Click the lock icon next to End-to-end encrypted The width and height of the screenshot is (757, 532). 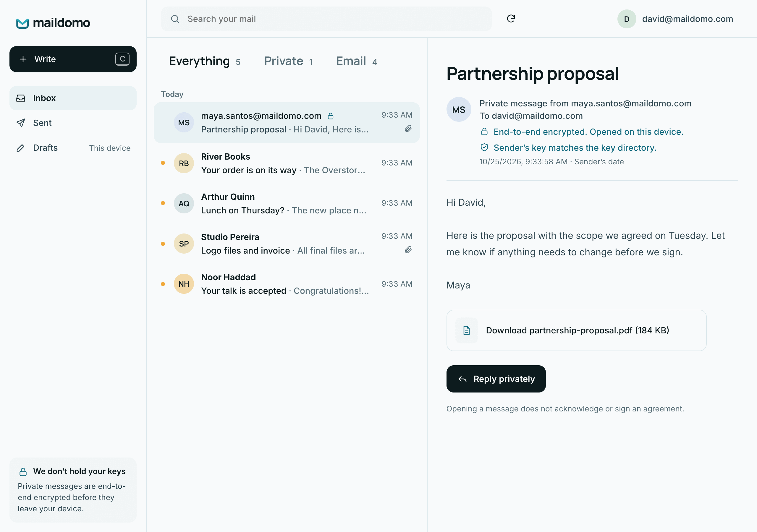point(484,132)
